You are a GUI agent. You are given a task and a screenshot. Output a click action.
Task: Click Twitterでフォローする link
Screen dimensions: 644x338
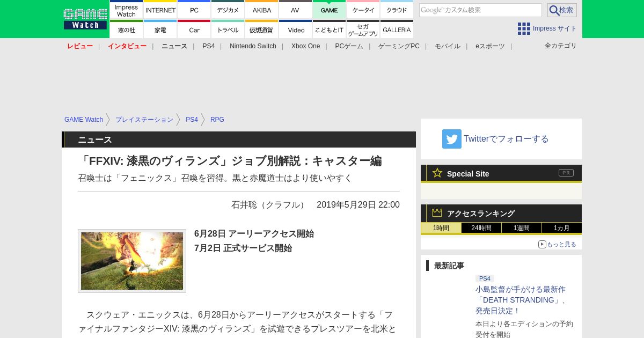coord(506,139)
